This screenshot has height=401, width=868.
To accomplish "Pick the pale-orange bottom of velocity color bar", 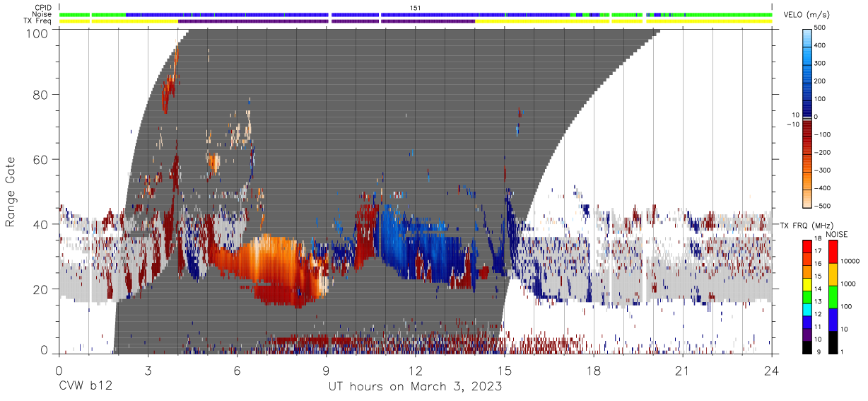I will tap(807, 199).
